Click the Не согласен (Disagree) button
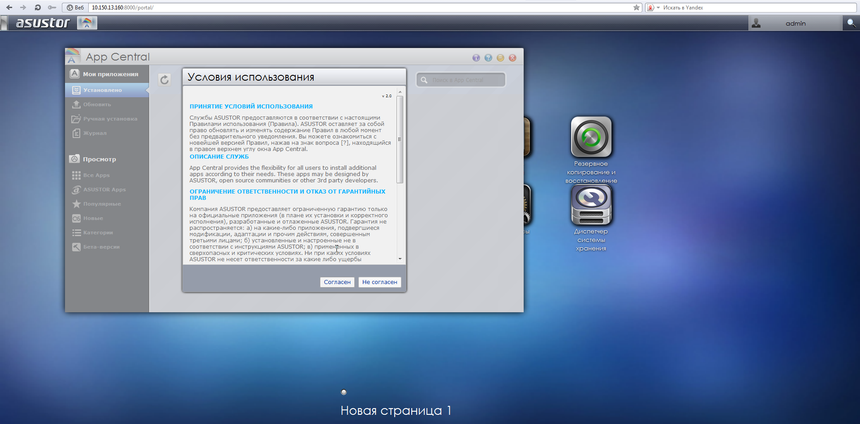This screenshot has height=424, width=860. [380, 283]
